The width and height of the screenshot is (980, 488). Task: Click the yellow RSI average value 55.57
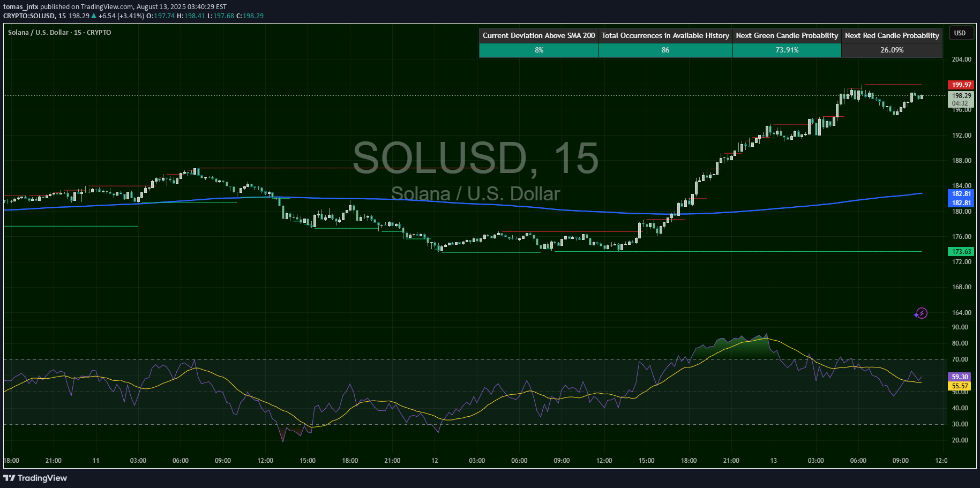pyautogui.click(x=960, y=386)
